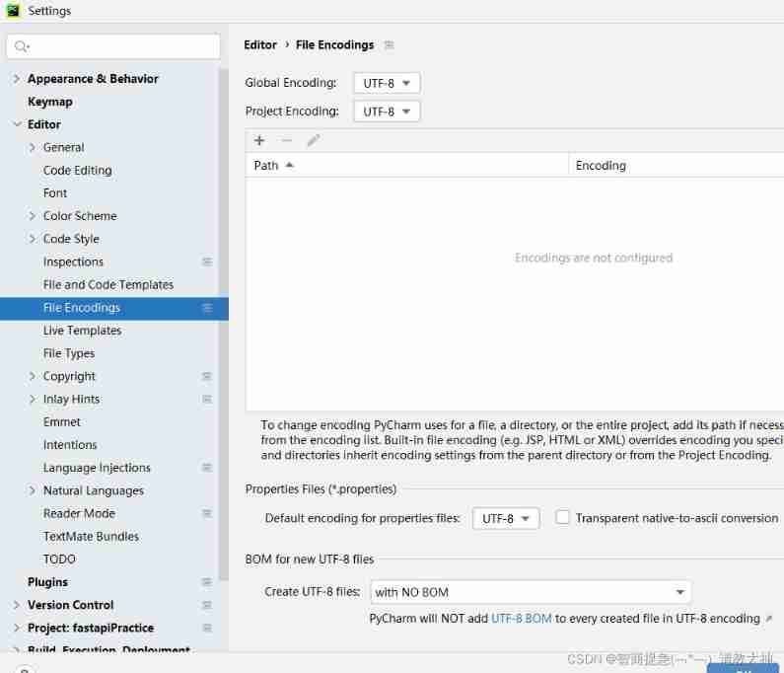Open the Create UTF-8 files dropdown
Viewport: 784px width, 673px height.
coord(531,592)
